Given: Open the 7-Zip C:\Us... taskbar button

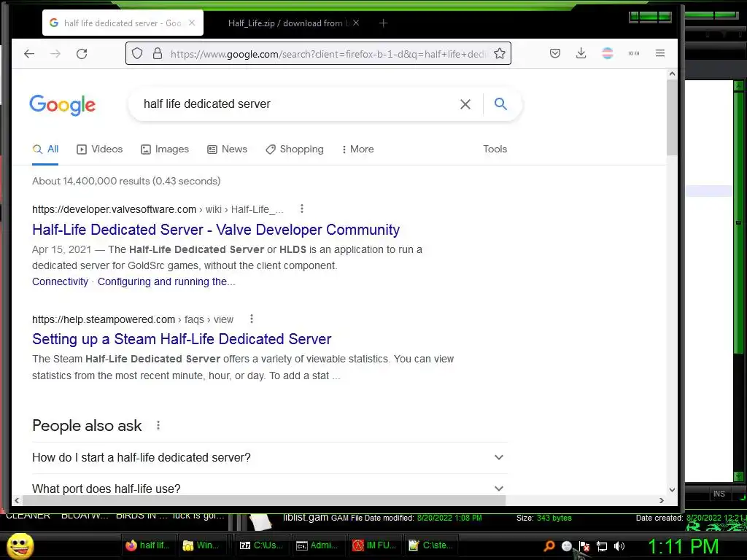Looking at the screenshot, I should 261,545.
